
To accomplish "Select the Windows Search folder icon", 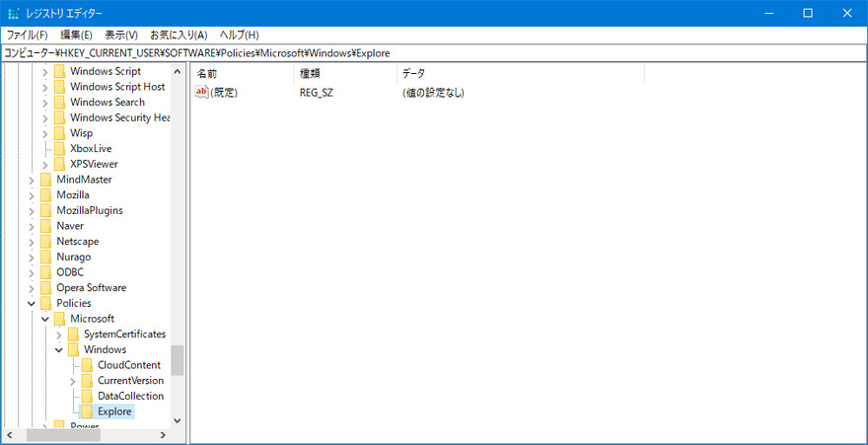I will (60, 103).
